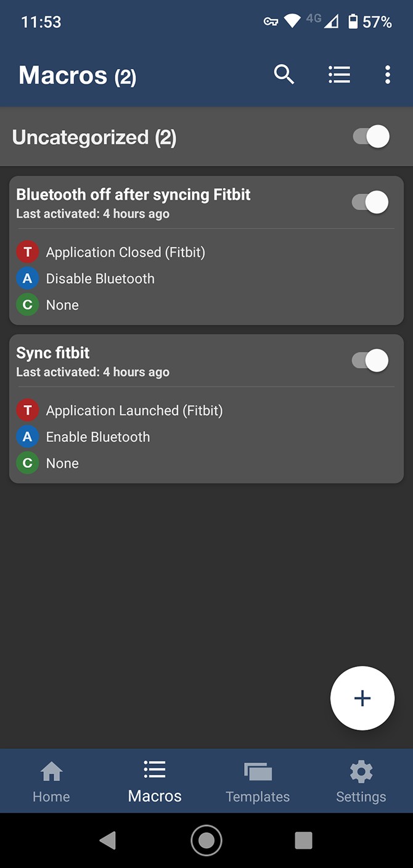Tap the list view icon in header
The width and height of the screenshot is (413, 868).
pyautogui.click(x=339, y=75)
